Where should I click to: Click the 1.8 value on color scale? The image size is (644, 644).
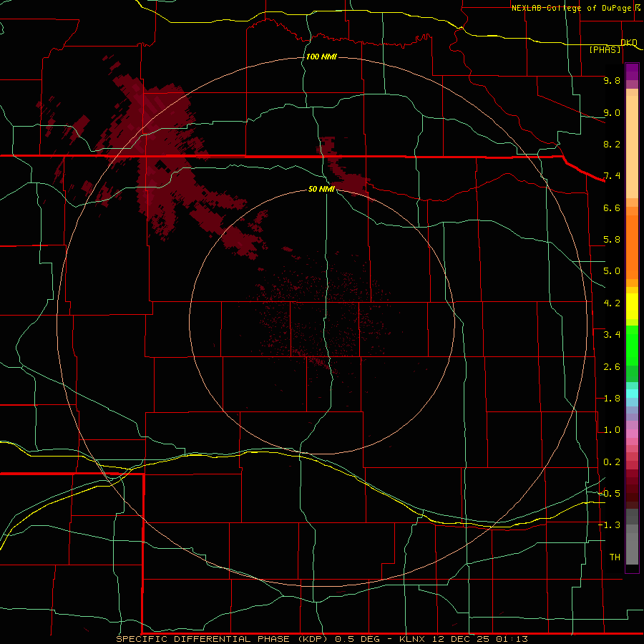pyautogui.click(x=612, y=399)
